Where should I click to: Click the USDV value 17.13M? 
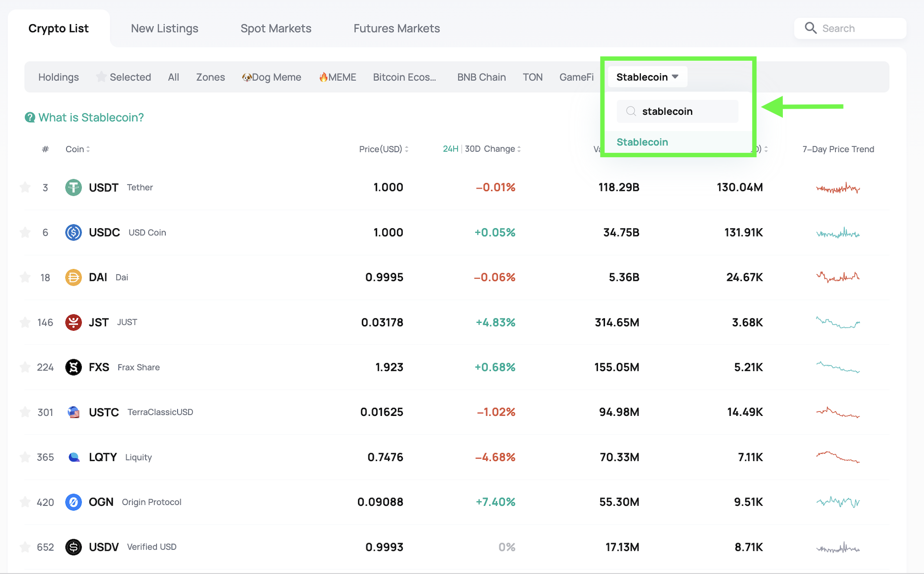(622, 547)
